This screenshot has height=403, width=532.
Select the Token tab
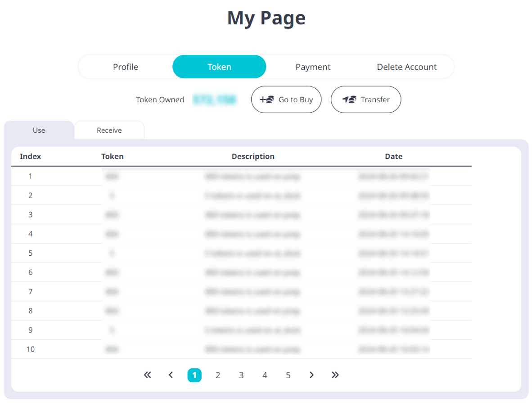click(219, 67)
